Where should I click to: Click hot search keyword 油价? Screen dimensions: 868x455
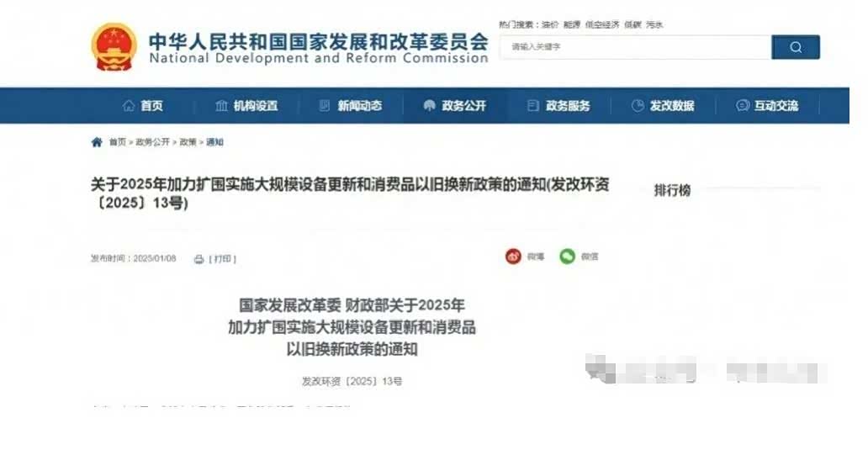(x=550, y=25)
